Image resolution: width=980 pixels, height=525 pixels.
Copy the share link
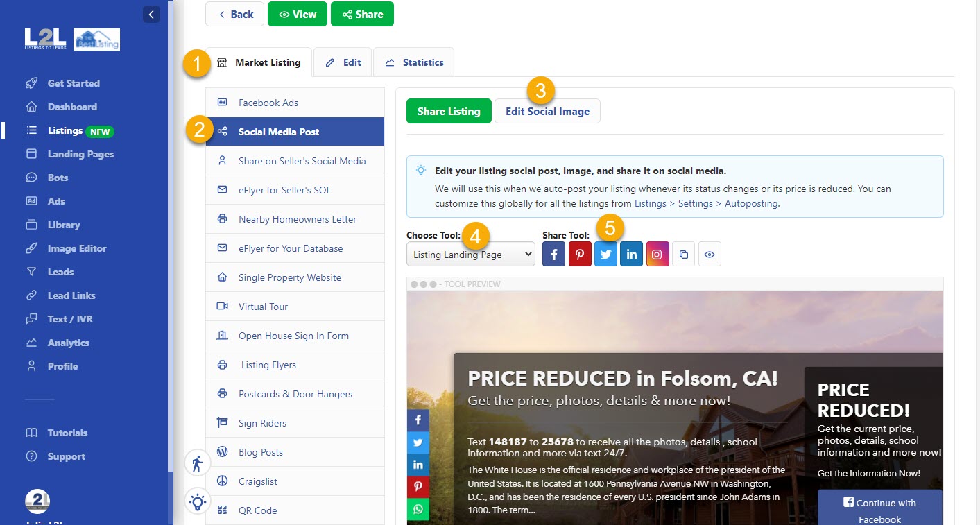(684, 254)
